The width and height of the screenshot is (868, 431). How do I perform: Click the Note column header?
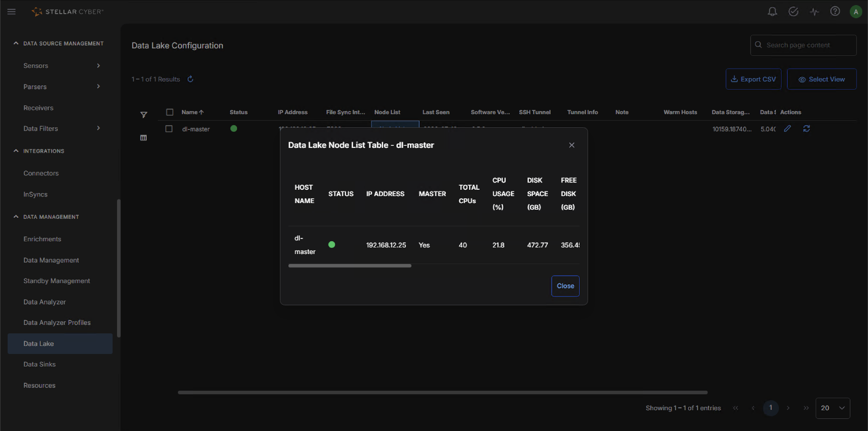(x=622, y=112)
